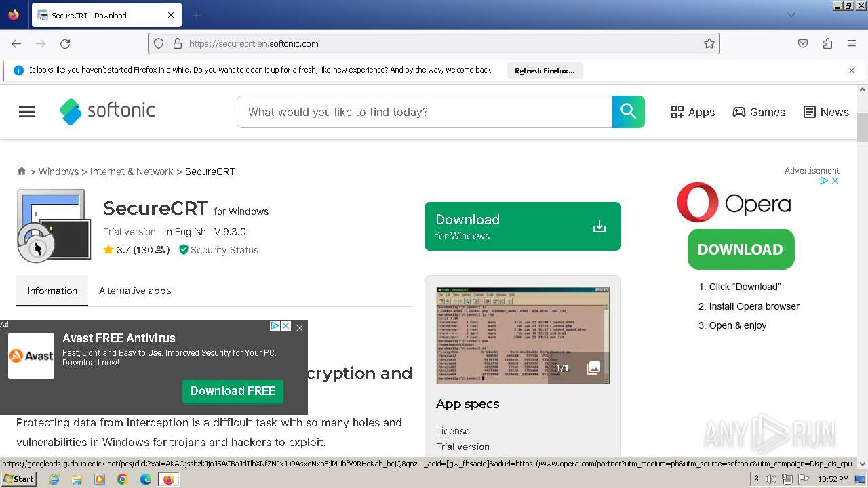This screenshot has width=868, height=488.
Task: Click the URL address bar
Action: 434,43
